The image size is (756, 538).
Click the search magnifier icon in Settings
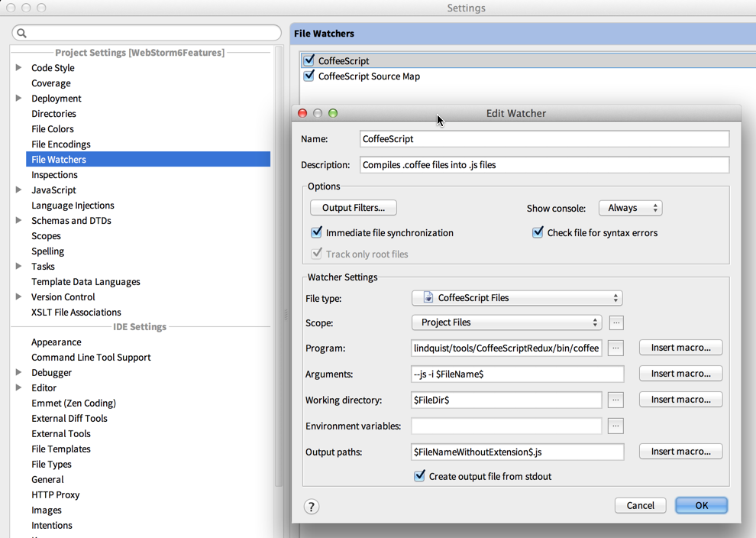[21, 33]
